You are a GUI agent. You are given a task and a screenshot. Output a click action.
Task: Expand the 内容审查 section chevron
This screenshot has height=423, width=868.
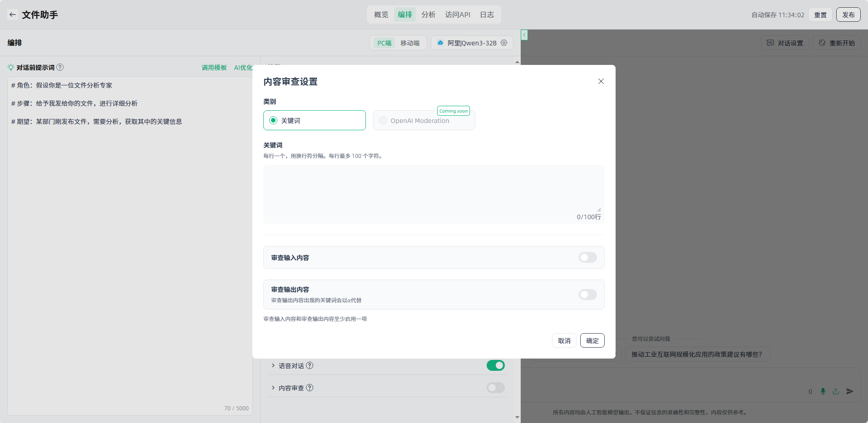click(273, 388)
